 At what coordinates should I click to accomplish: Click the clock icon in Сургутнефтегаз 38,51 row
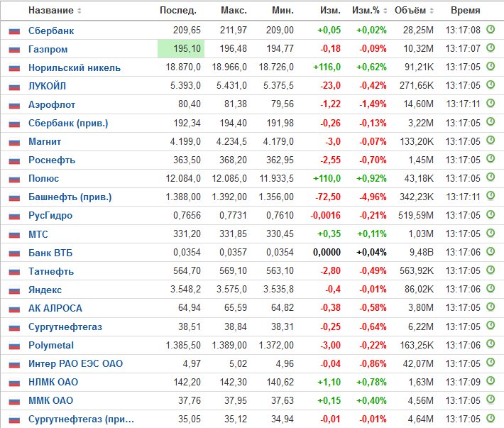coord(491,325)
